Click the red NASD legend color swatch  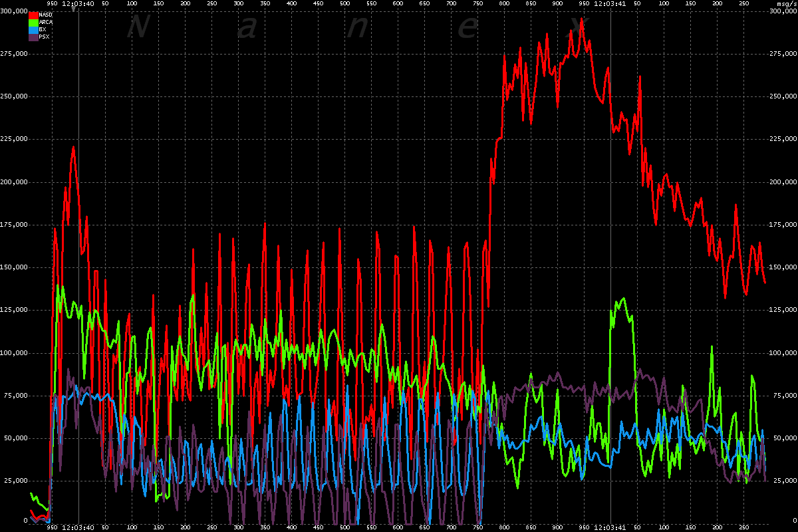pos(33,15)
